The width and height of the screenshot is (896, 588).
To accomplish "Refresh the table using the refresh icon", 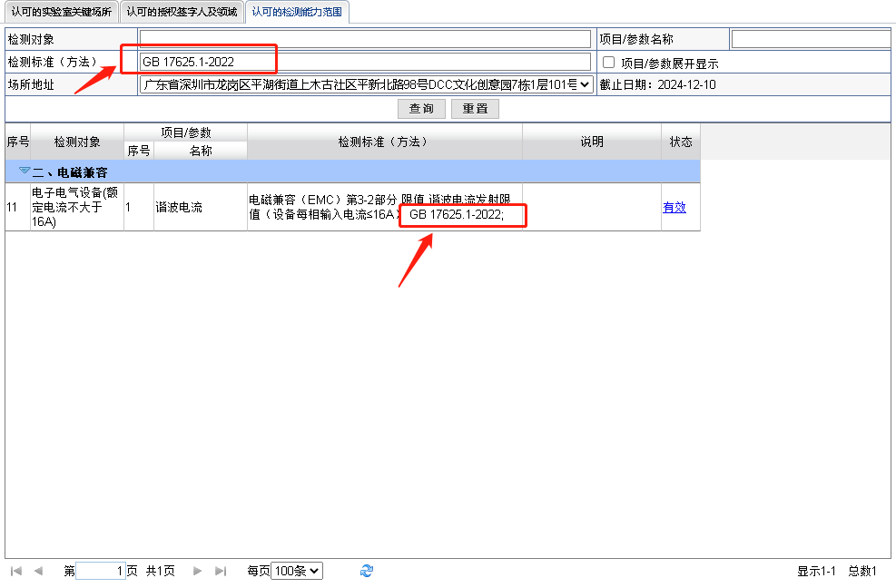I will (367, 571).
